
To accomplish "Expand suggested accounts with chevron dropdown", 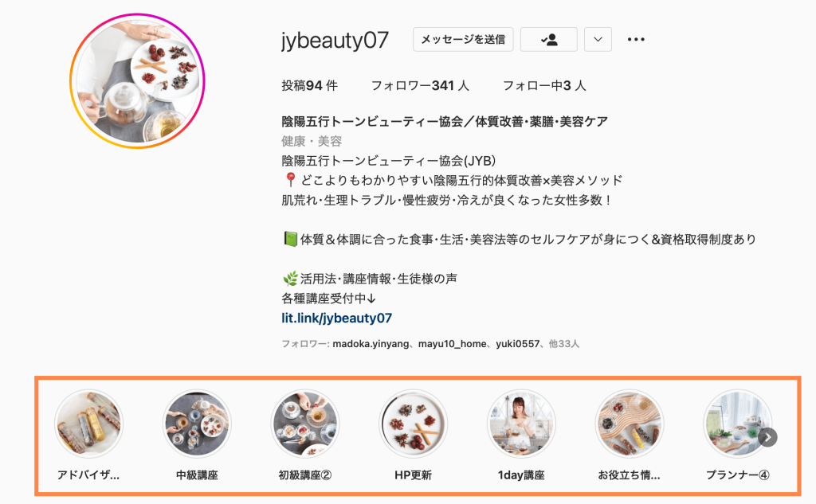I will pos(598,40).
